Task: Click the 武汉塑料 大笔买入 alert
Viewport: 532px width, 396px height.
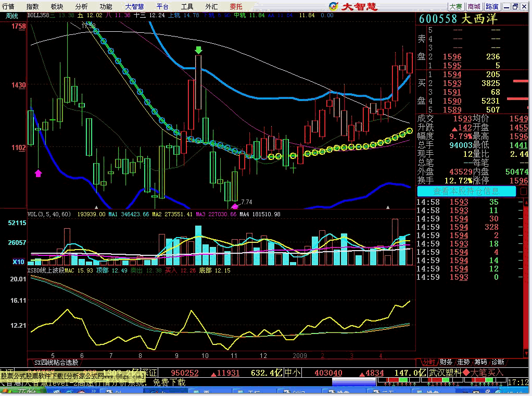Action: click(466, 373)
